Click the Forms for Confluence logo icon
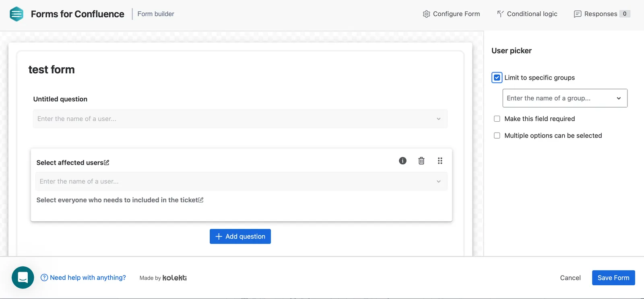 (x=17, y=14)
